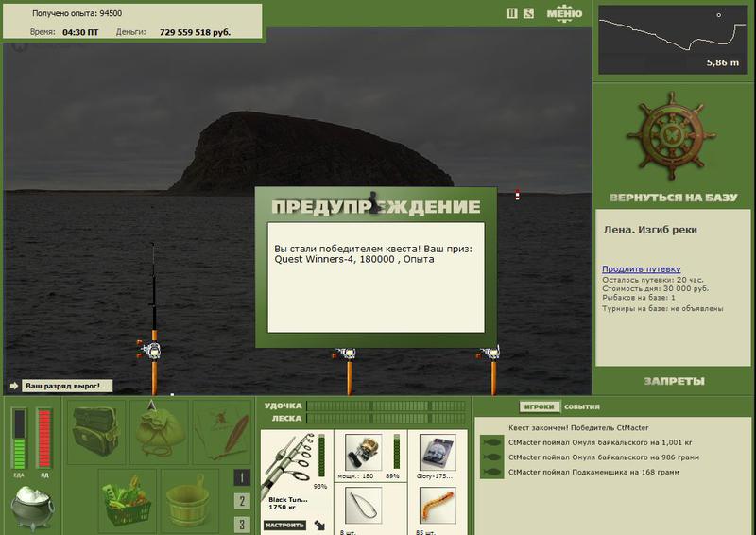The height and width of the screenshot is (535, 756).
Task: Click the ПРЕДУПРЕЖДЕНИЕ dialog header
Action: 375,206
